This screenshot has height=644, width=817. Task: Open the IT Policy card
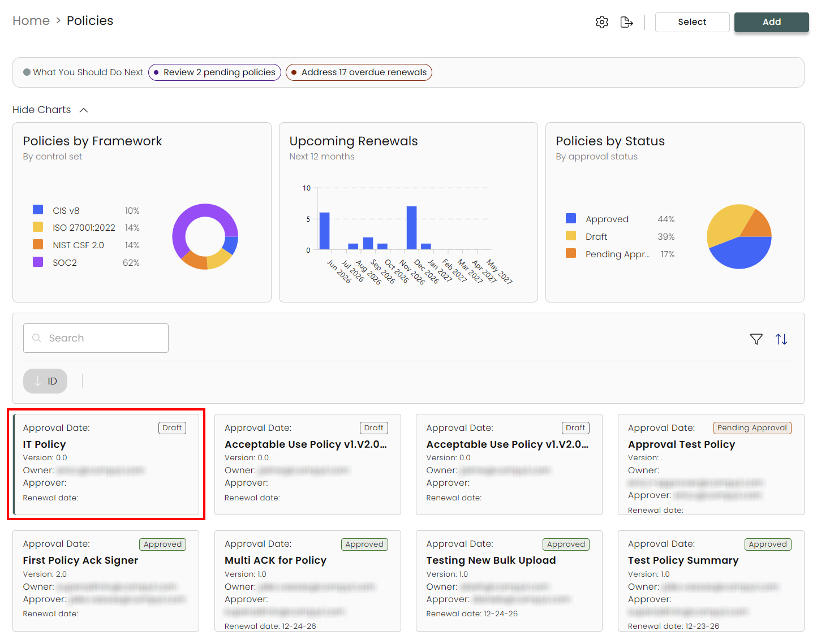(x=106, y=464)
